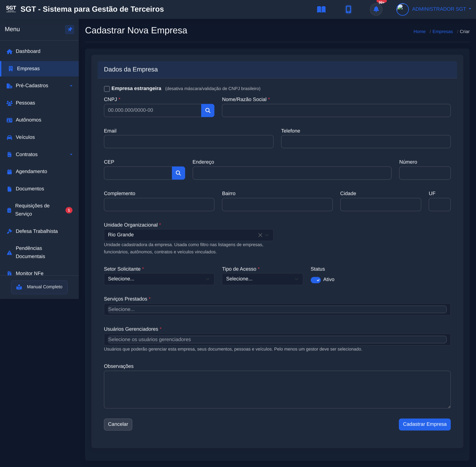Toggle the Ativo status switch
476x467 pixels.
315,280
